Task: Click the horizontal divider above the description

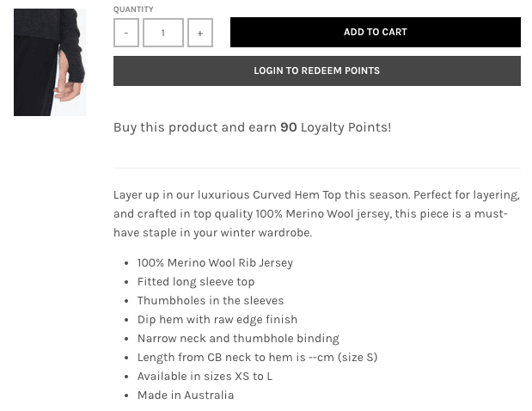Action: click(x=316, y=168)
